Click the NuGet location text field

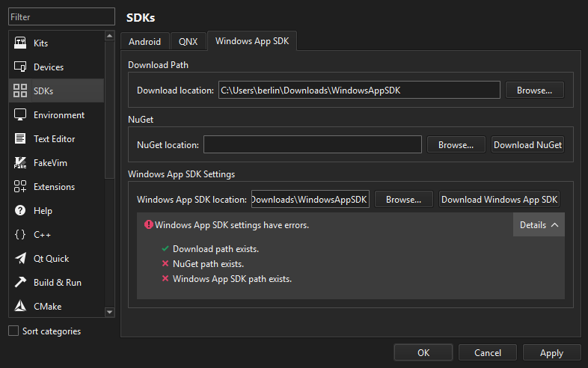tap(312, 145)
